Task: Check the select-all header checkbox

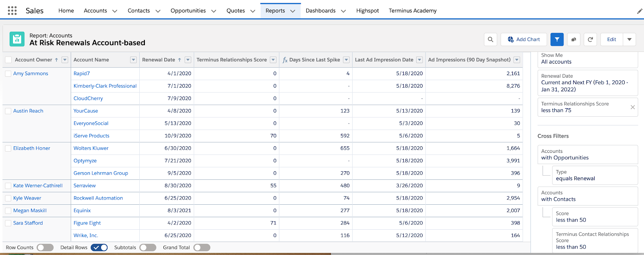Action: point(8,60)
